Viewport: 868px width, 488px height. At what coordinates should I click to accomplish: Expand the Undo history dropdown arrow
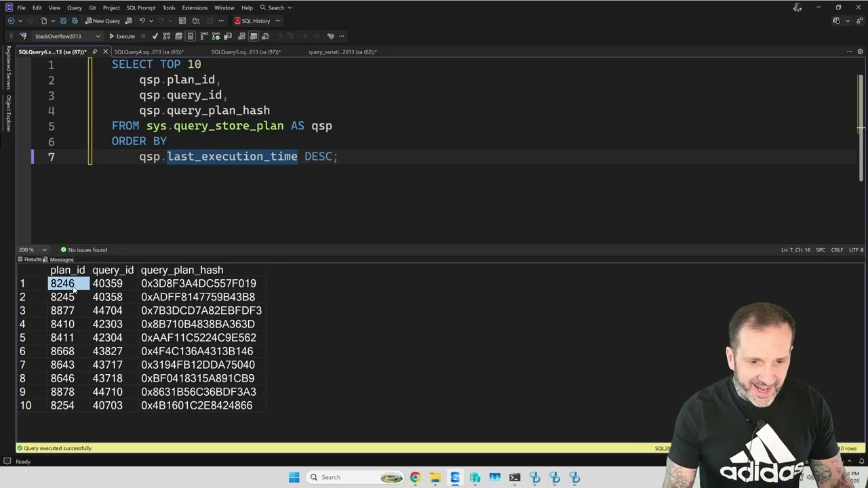[151, 21]
